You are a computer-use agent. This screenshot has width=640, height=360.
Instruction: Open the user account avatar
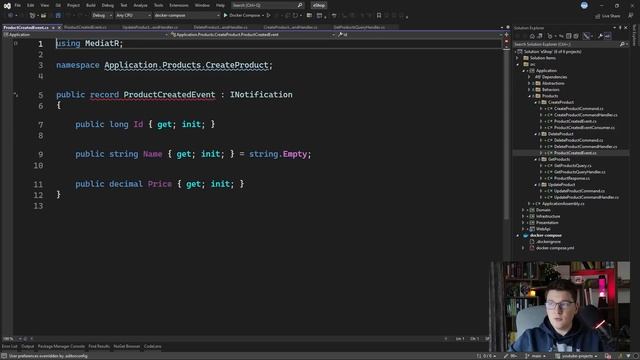[584, 5]
